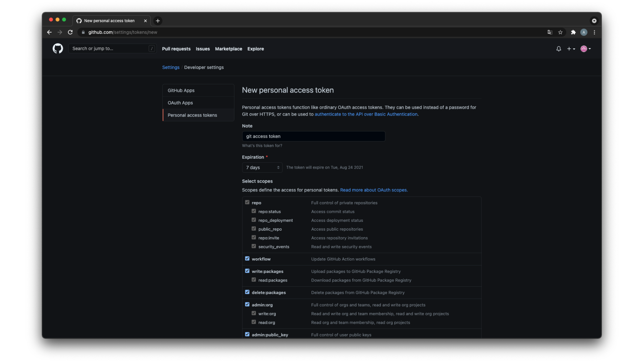This screenshot has width=644, height=362.
Task: Open notifications bell icon
Action: tap(559, 49)
